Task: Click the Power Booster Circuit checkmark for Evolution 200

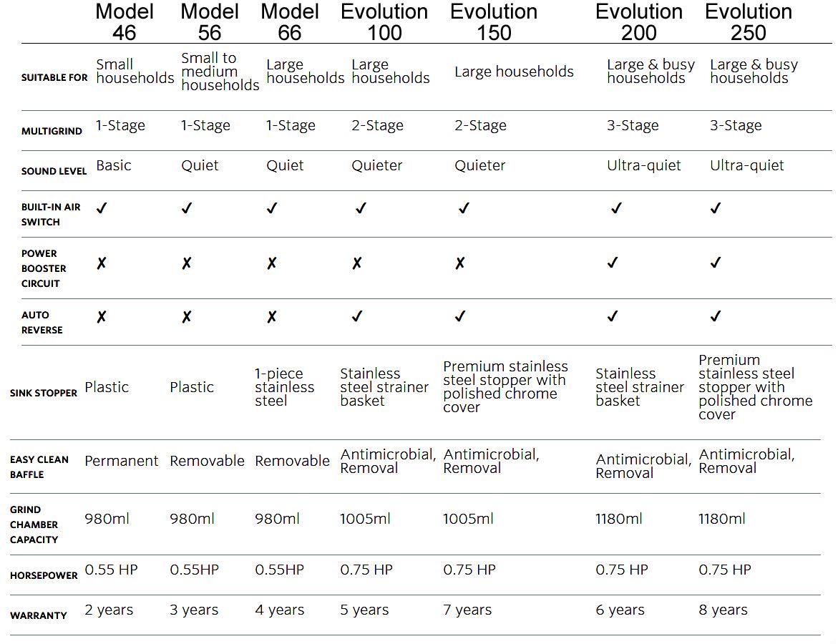Action: [613, 263]
